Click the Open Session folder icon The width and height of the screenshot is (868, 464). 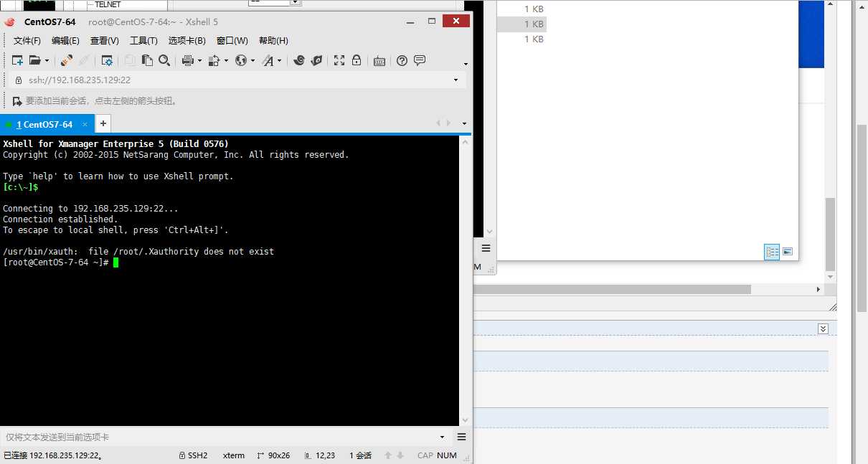(x=34, y=61)
